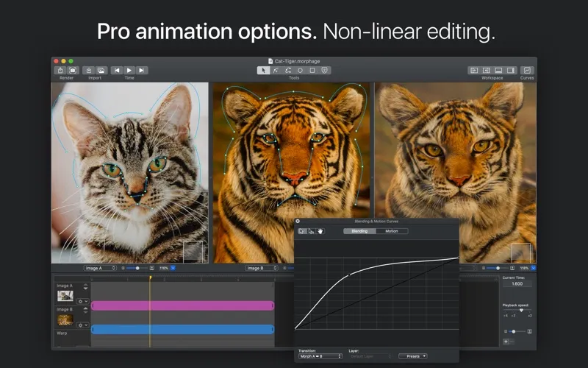588x368 pixels.
Task: Open the Image A track gear menu
Action: coord(82,302)
